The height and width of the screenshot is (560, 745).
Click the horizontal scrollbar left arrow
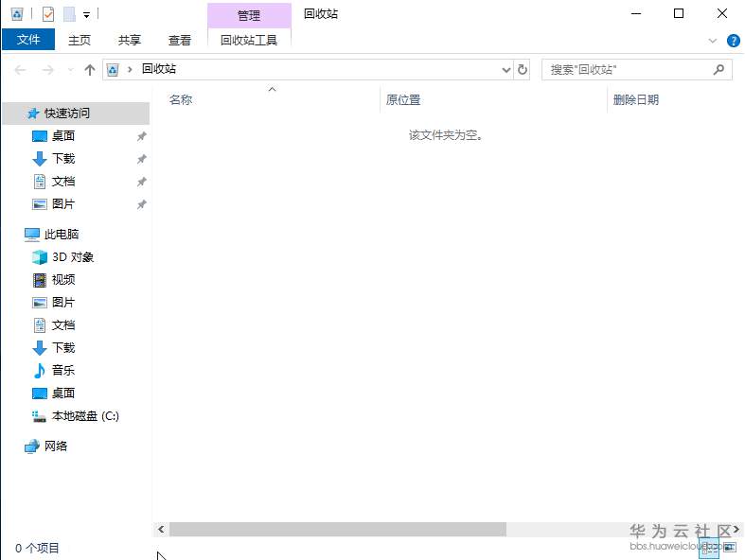tap(161, 529)
